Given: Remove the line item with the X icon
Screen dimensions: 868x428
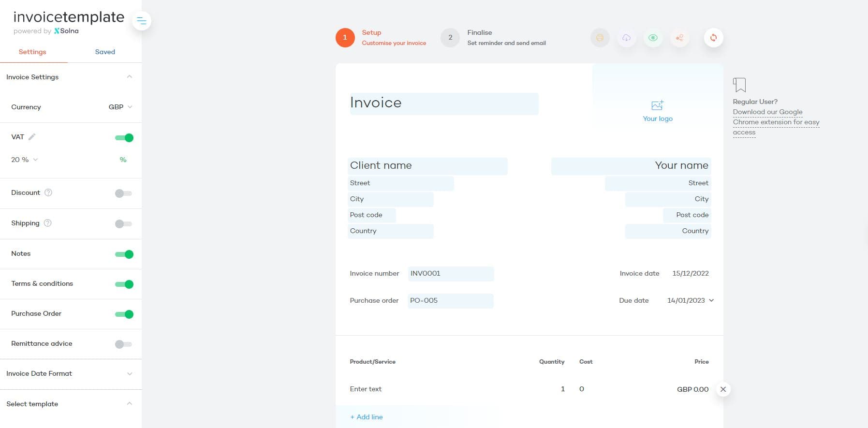Looking at the screenshot, I should pyautogui.click(x=723, y=389).
